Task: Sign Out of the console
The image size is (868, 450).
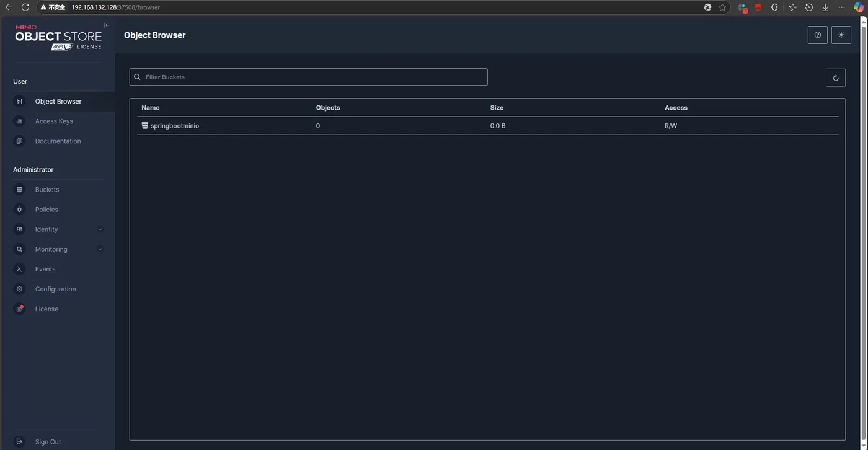Action: 48,442
